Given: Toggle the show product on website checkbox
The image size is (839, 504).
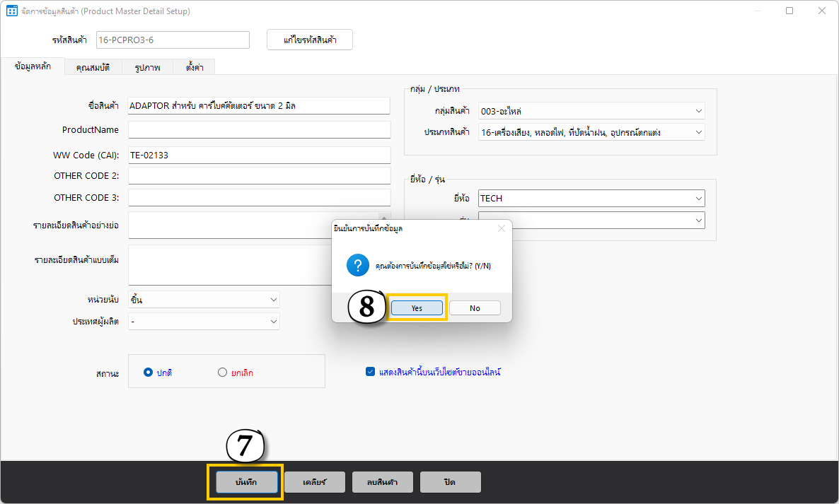Looking at the screenshot, I should (370, 372).
